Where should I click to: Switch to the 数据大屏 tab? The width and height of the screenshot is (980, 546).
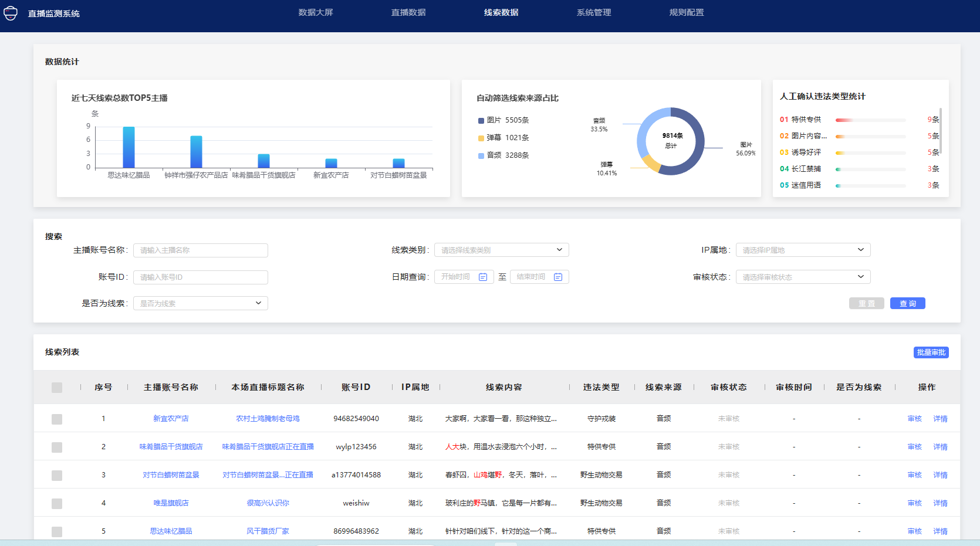pyautogui.click(x=316, y=12)
